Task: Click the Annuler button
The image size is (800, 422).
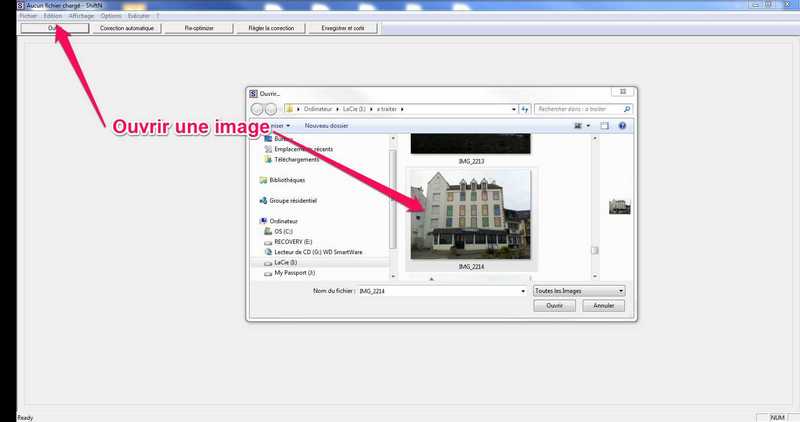Action: coord(604,306)
